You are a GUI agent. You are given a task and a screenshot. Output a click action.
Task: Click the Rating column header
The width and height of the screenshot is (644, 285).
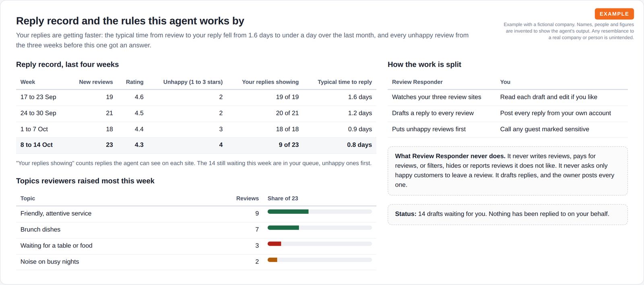(134, 82)
